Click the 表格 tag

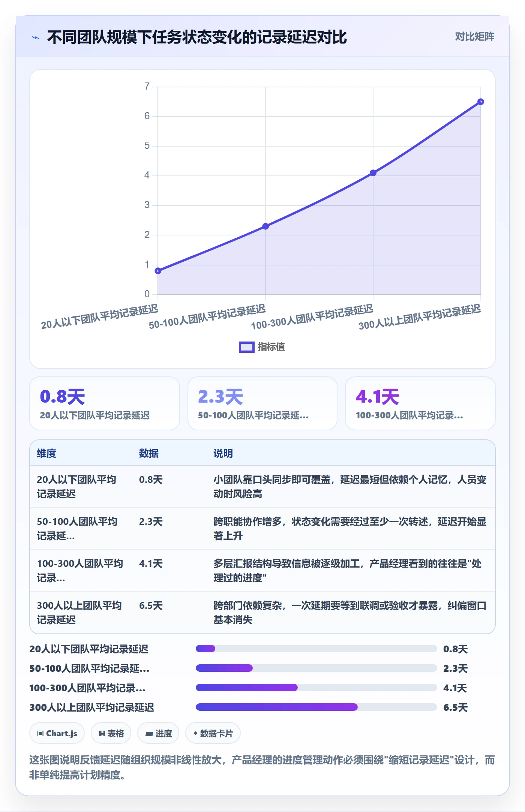(111, 733)
